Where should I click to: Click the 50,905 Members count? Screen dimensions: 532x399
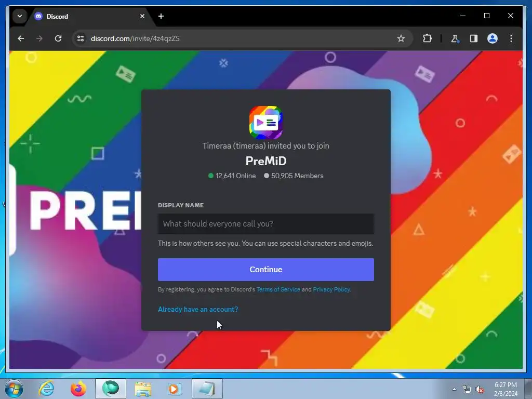[x=294, y=176]
